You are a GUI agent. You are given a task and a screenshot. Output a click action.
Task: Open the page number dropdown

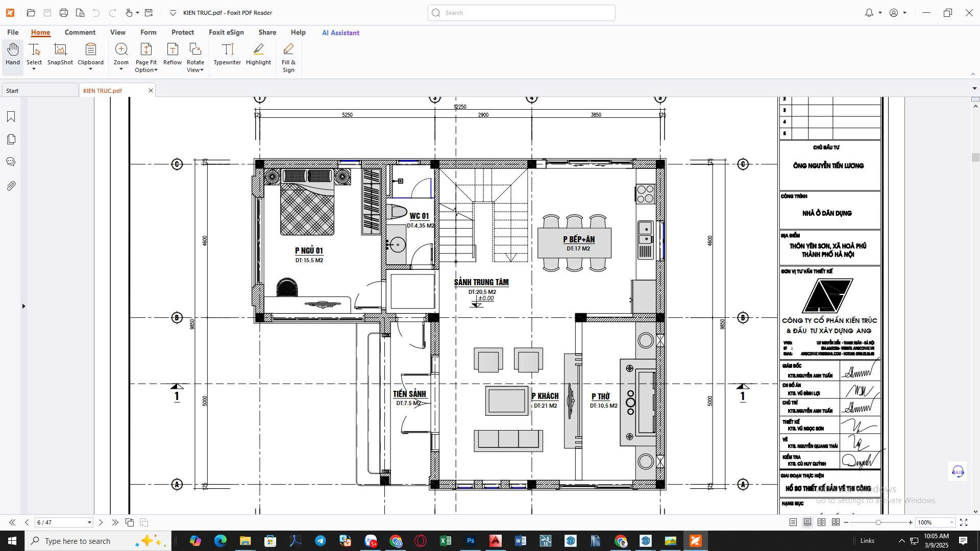coord(89,522)
